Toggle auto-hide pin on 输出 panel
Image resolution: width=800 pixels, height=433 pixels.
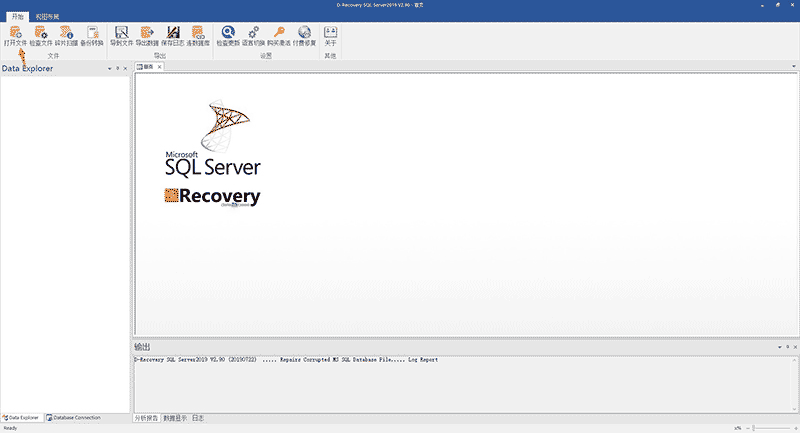tap(787, 347)
